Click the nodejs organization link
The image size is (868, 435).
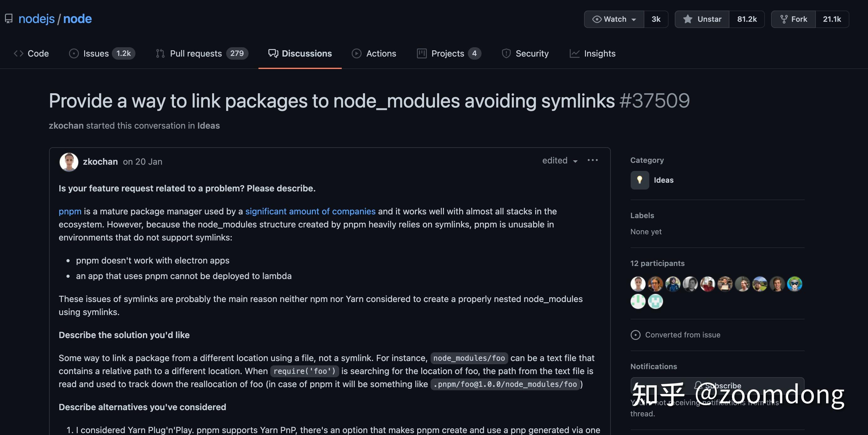click(x=36, y=19)
